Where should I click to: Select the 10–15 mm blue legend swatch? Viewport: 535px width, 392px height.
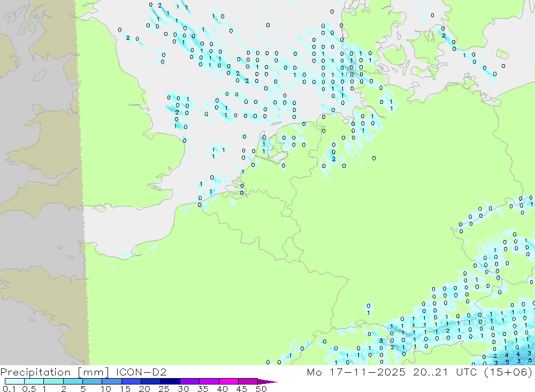112,381
